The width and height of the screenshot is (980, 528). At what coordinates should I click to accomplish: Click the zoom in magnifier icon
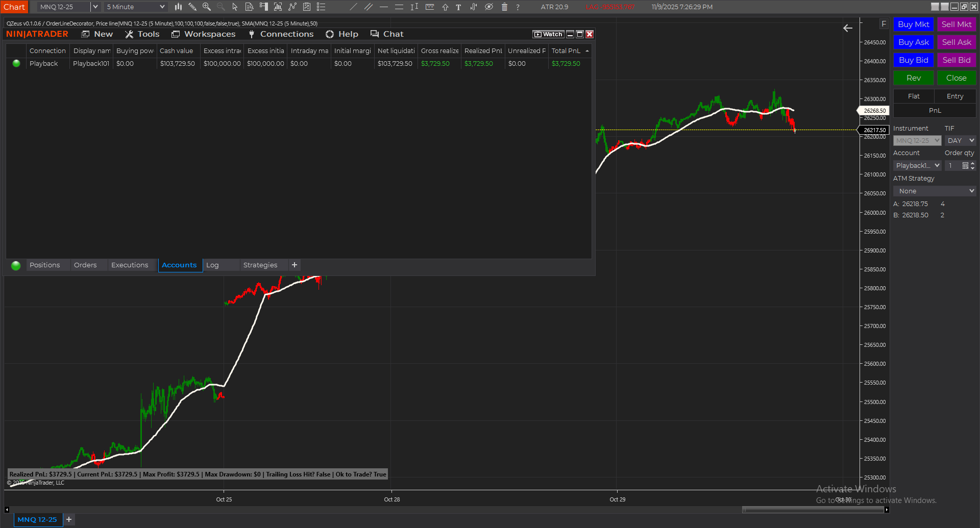pyautogui.click(x=207, y=7)
